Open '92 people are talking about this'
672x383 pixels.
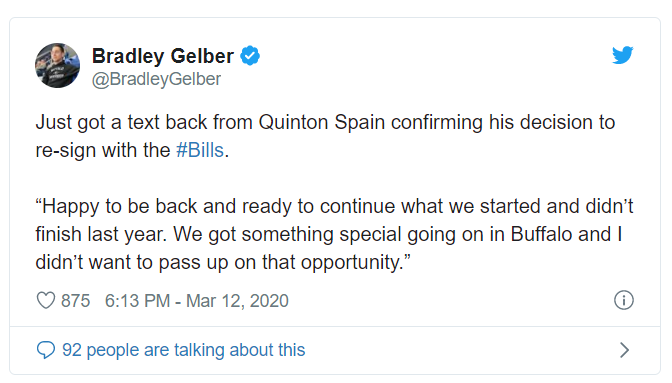pyautogui.click(x=183, y=350)
